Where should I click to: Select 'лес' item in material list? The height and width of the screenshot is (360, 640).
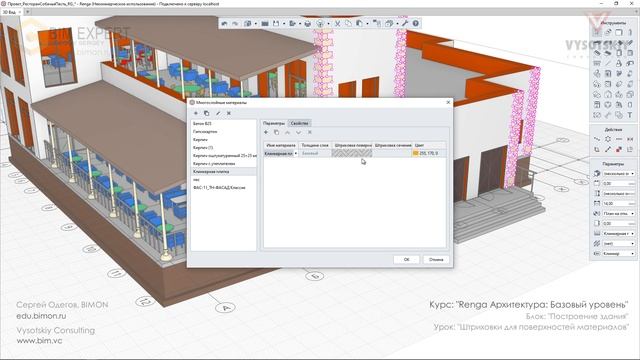[224, 180]
